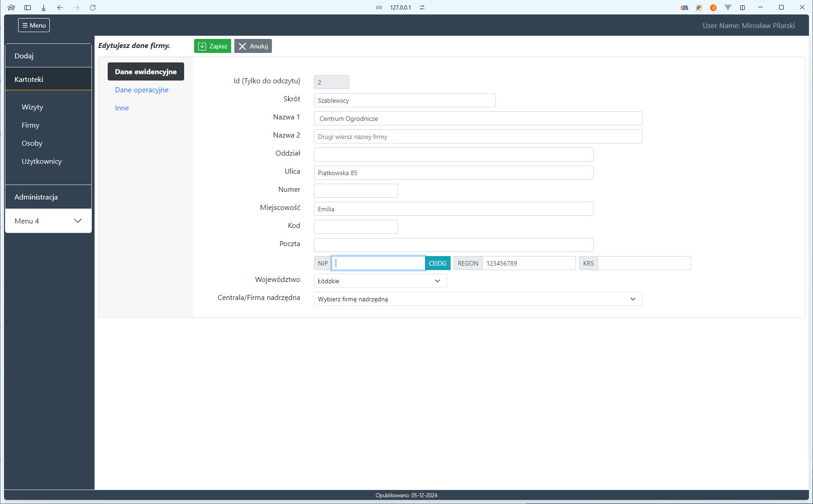
Task: Focus the REGON field with 123456789
Action: [x=529, y=263]
